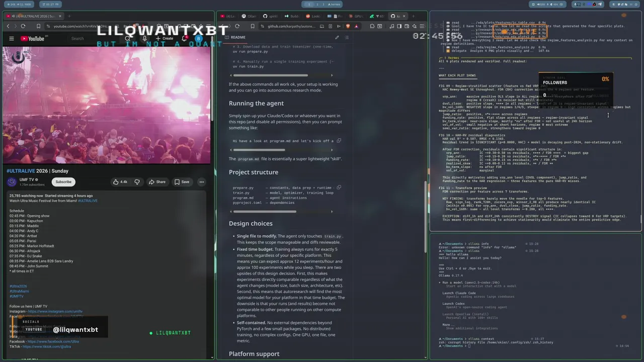Click the hermes workspace label in top bar
Image resolution: width=644 pixels, height=362 pixels.
point(334,4)
